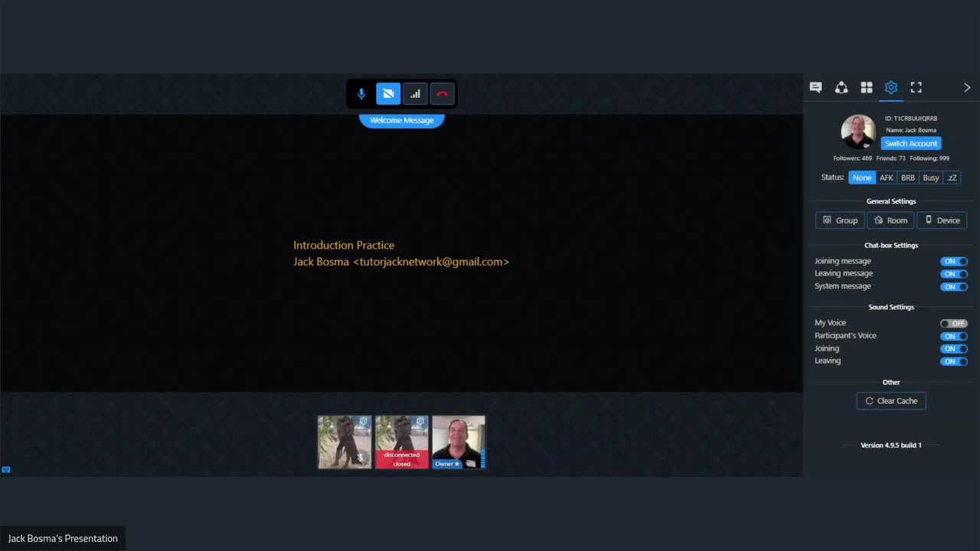The width and height of the screenshot is (980, 551).
Task: Click the tutorjacknetwork@gmail.com email text
Action: pos(431,262)
